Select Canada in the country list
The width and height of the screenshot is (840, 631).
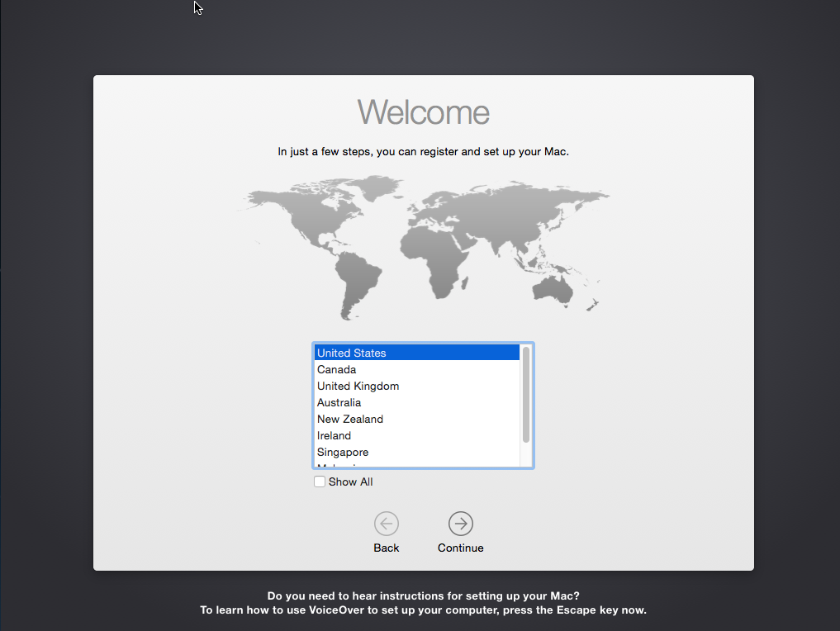(417, 369)
